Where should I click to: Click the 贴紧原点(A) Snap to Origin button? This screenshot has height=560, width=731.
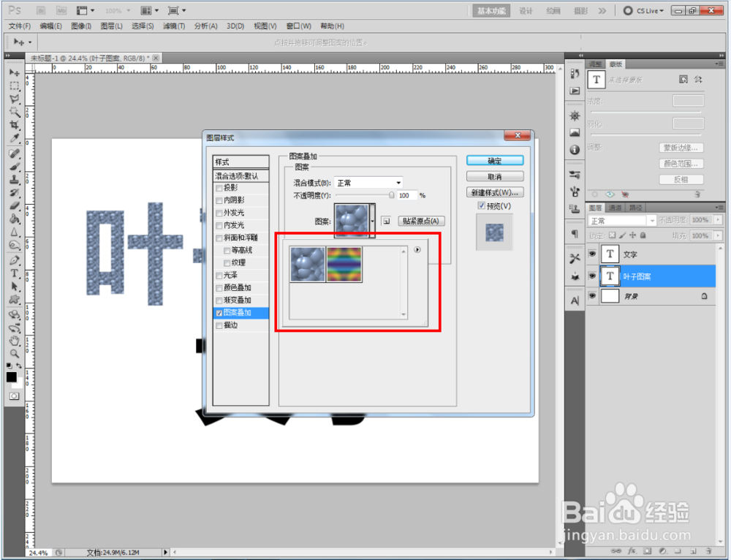point(421,221)
